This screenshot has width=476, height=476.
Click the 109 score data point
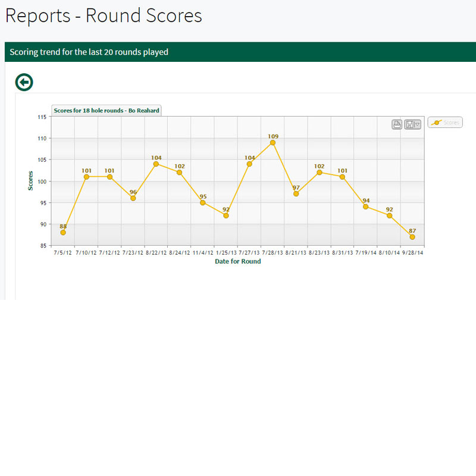273,143
